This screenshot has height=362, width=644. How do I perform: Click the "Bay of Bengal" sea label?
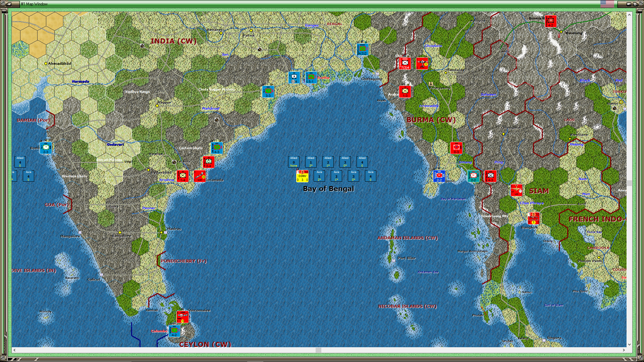click(328, 189)
